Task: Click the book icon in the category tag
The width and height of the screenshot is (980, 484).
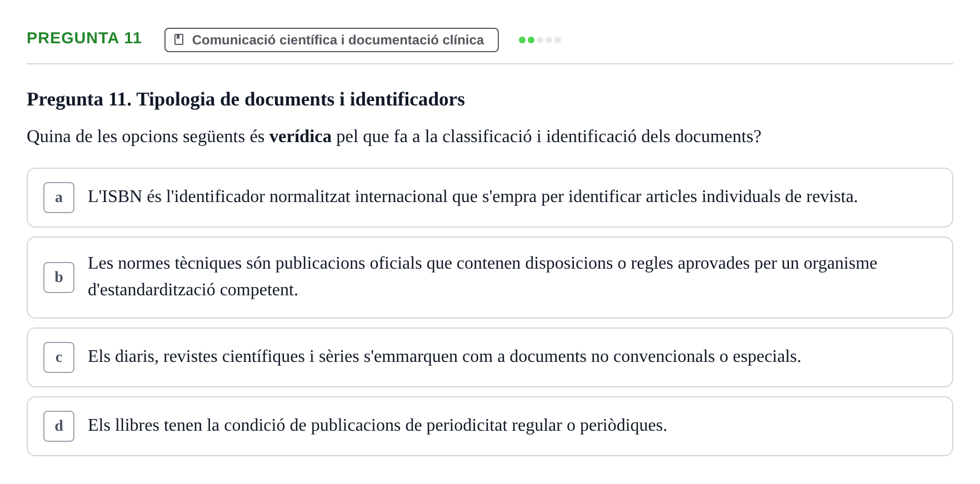Action: (179, 40)
